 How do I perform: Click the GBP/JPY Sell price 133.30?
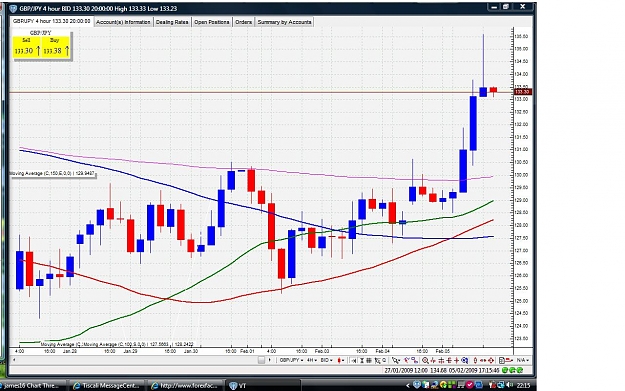pyautogui.click(x=26, y=48)
